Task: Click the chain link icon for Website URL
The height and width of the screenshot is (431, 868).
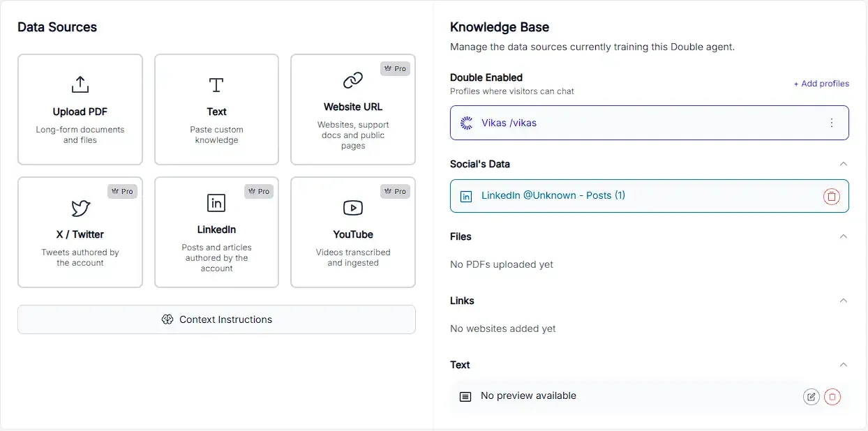Action: click(353, 80)
